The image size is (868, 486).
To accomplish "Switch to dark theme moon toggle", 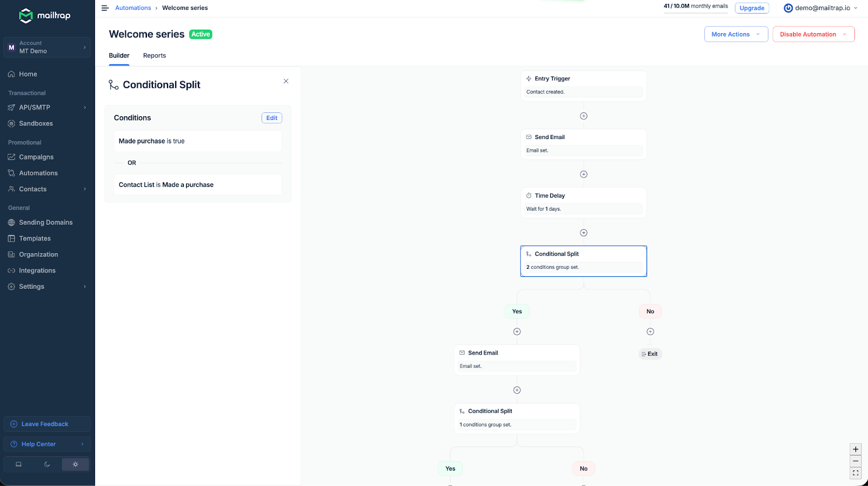I will [x=47, y=464].
